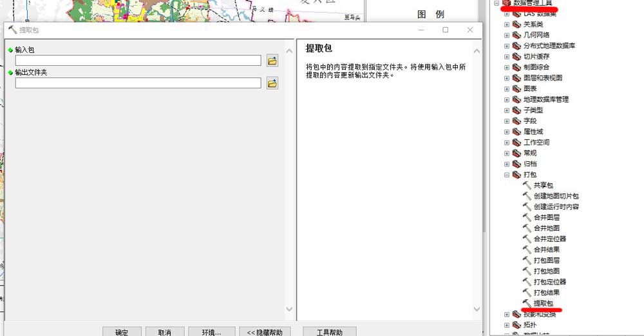Viewport: 644px width, 336px height.
Task: Expand the 制图综合 toolset
Action: pyautogui.click(x=507, y=68)
